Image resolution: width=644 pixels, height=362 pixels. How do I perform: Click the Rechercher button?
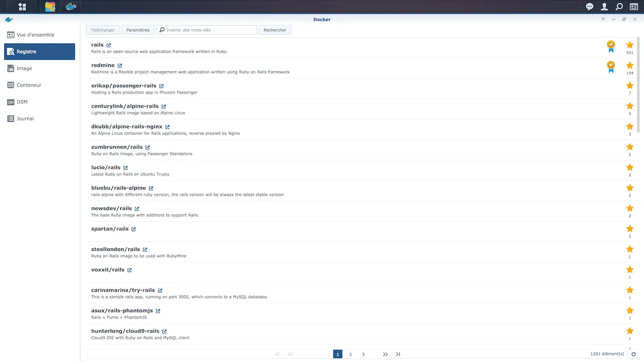275,30
